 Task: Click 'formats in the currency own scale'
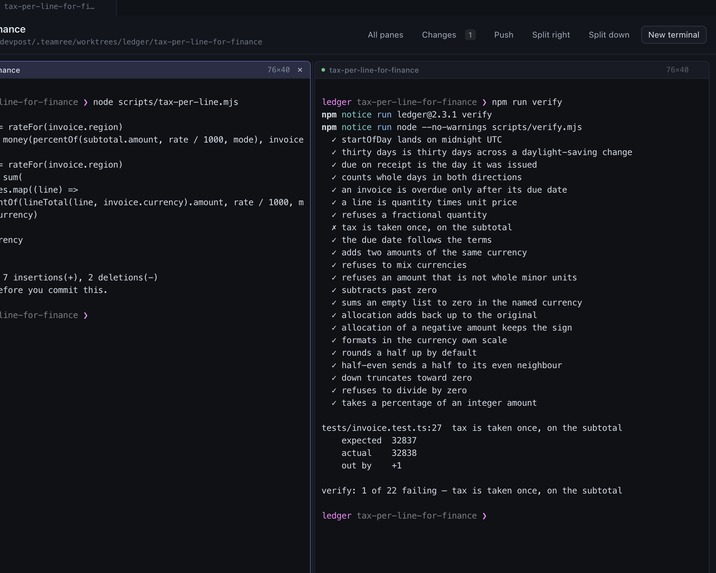[419, 341]
